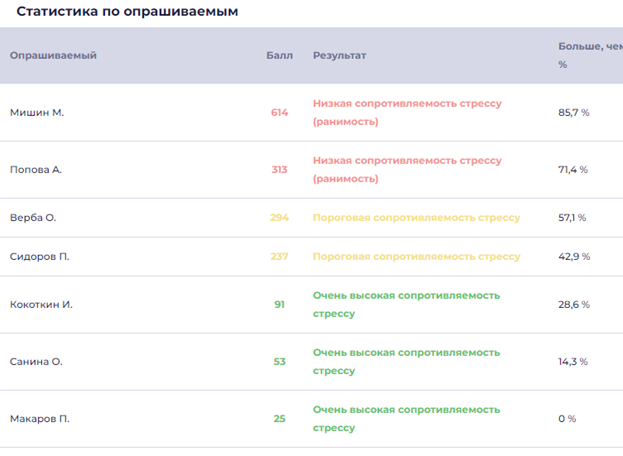Click the Статистика по опрашиваемым heading
This screenshot has height=456, width=623.
click(127, 11)
